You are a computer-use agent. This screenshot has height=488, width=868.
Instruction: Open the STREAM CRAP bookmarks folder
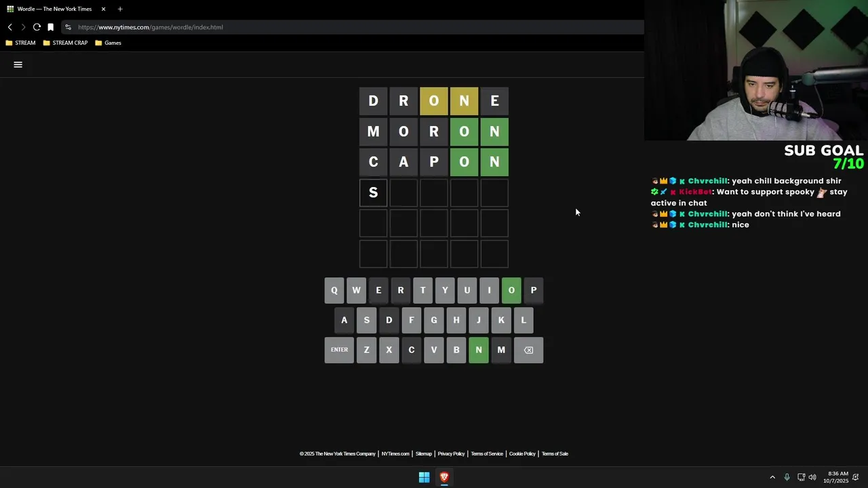coord(65,43)
